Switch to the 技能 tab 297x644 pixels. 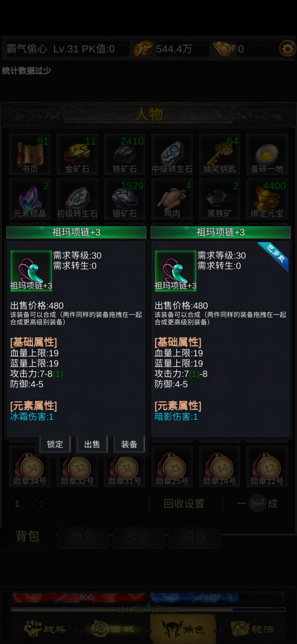coord(139,536)
